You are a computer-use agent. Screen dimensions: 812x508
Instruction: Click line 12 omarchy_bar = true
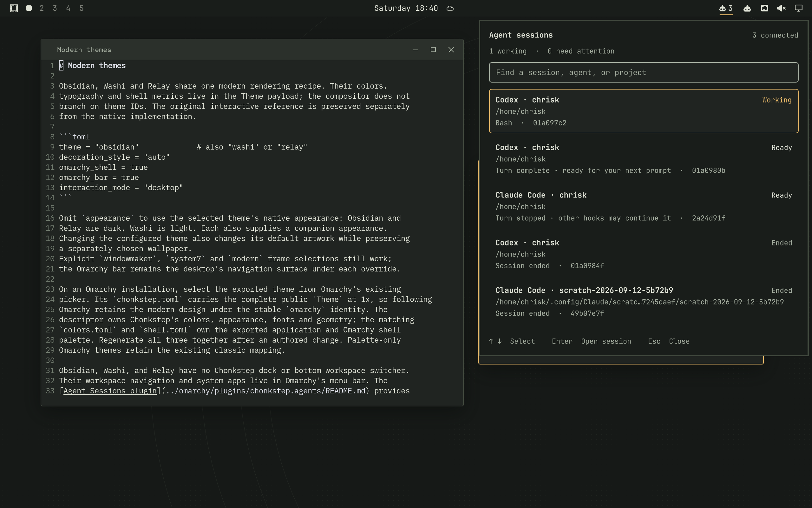click(x=99, y=177)
